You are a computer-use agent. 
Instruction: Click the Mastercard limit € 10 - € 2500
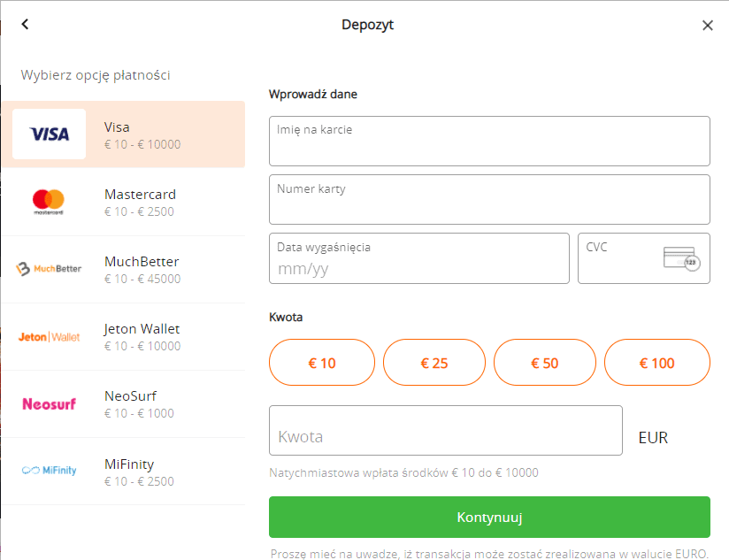pos(139,212)
